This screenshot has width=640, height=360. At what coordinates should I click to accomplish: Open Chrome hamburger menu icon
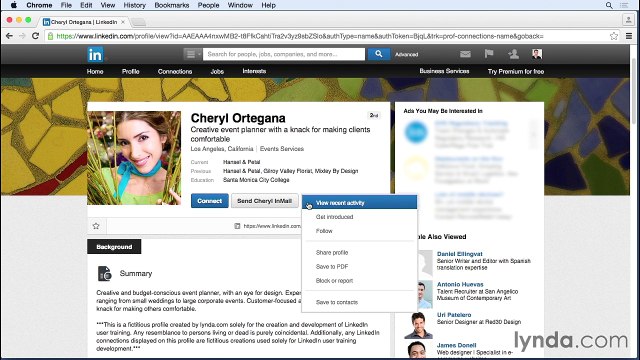click(629, 36)
